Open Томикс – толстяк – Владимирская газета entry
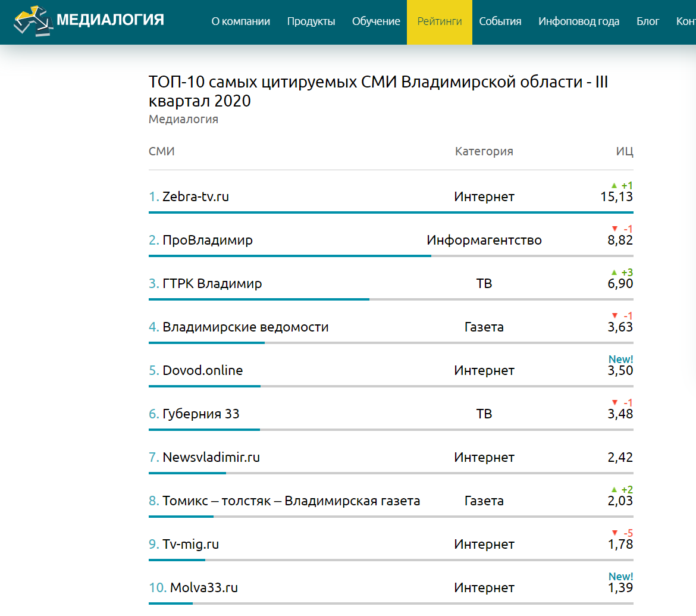This screenshot has height=616, width=696. coord(291,501)
